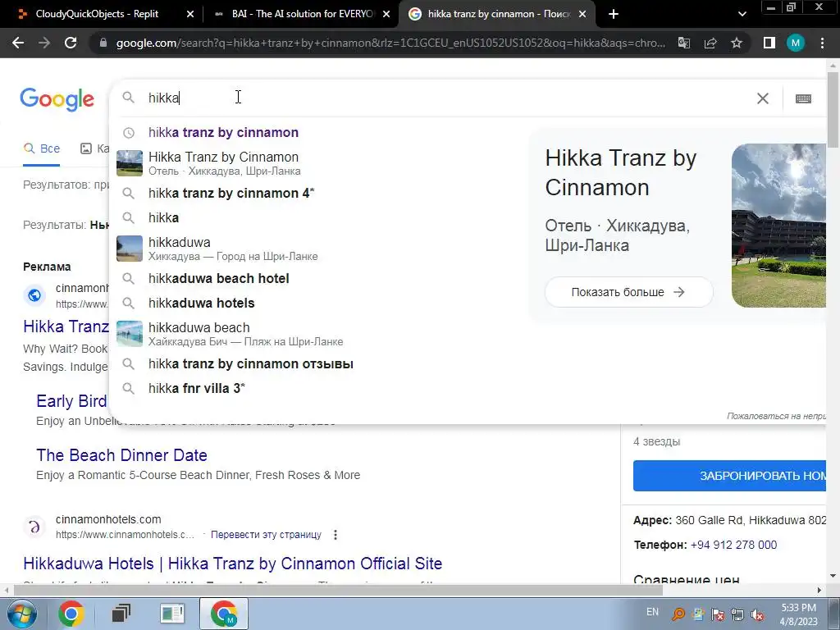The height and width of the screenshot is (630, 840).
Task: Pick hikkaduwa beach place suggestion
Action: coord(245,334)
